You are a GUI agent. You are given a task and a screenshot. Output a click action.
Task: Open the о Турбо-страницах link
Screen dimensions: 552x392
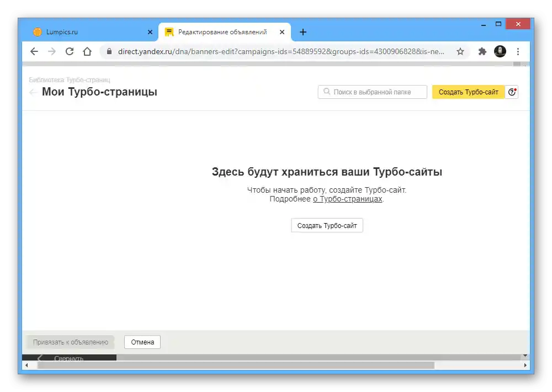click(x=347, y=199)
